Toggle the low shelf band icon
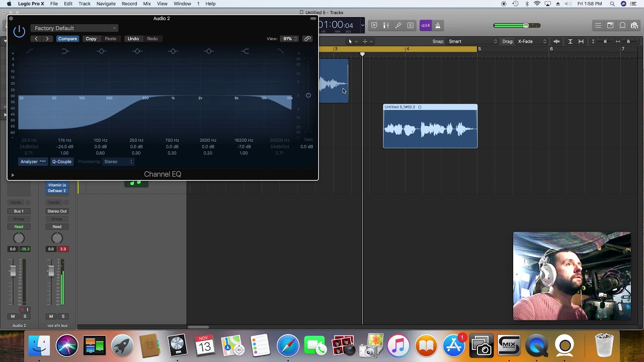 [x=65, y=51]
